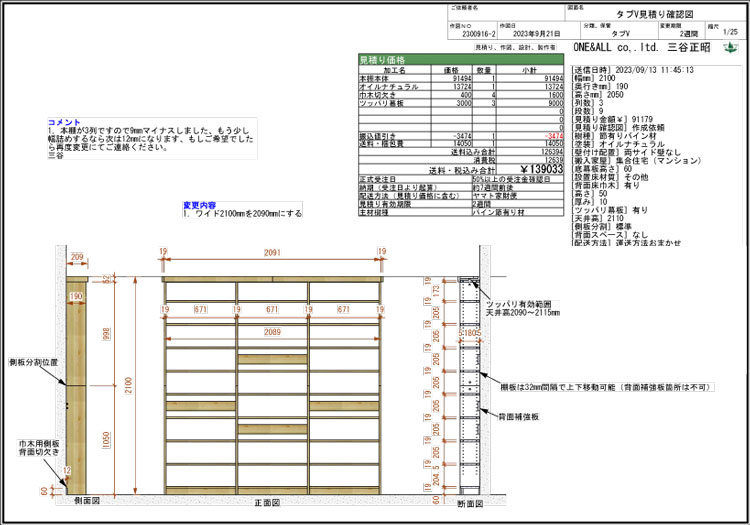The image size is (750, 525).
Task: Select the [搬入家屋] 集合住宅 spec line
Action: 636,161
